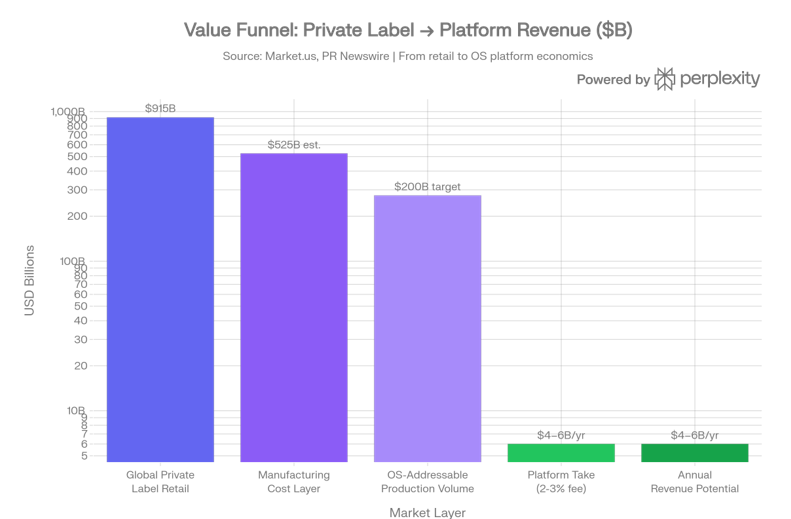791x519 pixels.
Task: Select the Global Private Label Retail bar
Action: [160, 289]
